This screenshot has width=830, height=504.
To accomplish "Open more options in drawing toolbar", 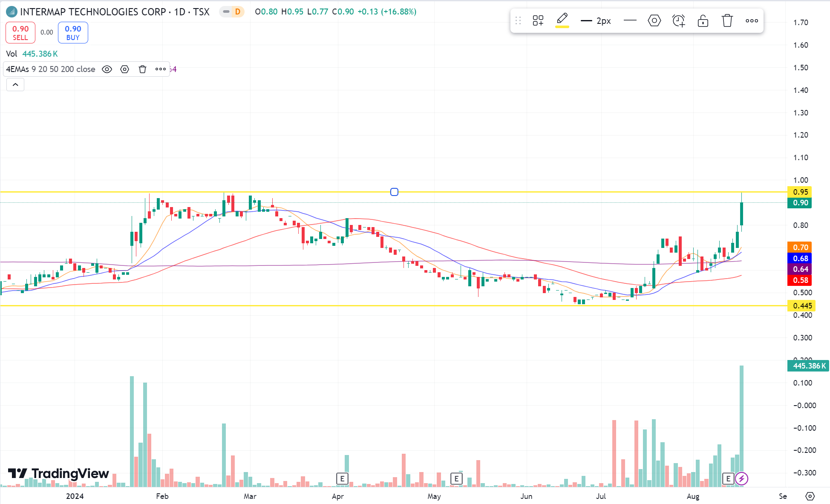I will [752, 20].
